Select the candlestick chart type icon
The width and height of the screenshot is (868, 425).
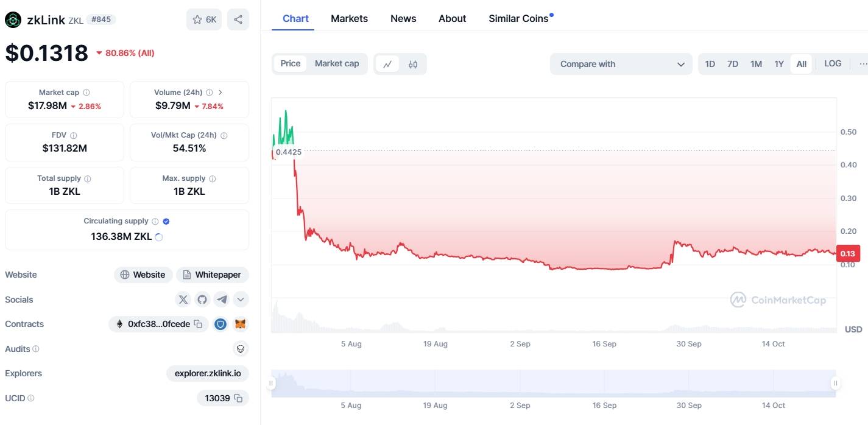coord(413,64)
